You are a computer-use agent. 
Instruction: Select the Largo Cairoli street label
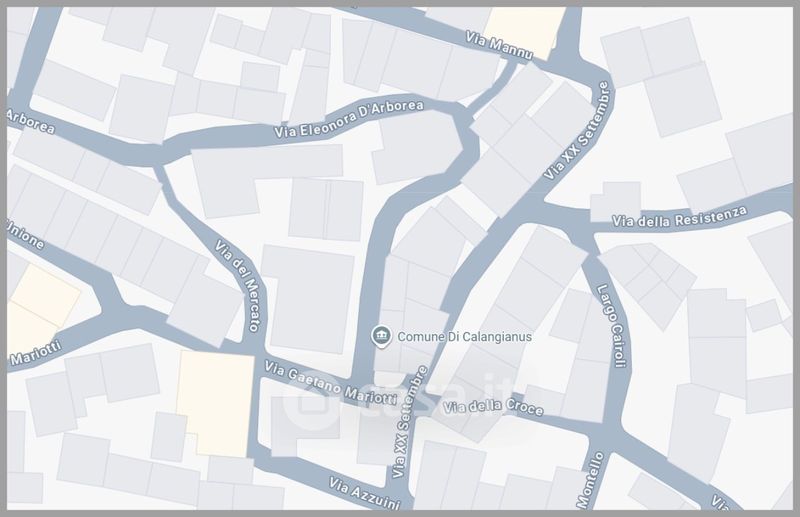pyautogui.click(x=611, y=326)
